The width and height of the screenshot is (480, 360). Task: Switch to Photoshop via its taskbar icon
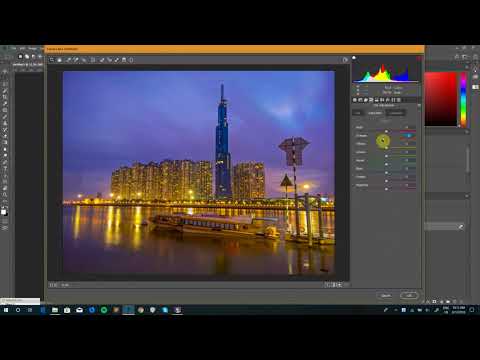click(x=128, y=310)
